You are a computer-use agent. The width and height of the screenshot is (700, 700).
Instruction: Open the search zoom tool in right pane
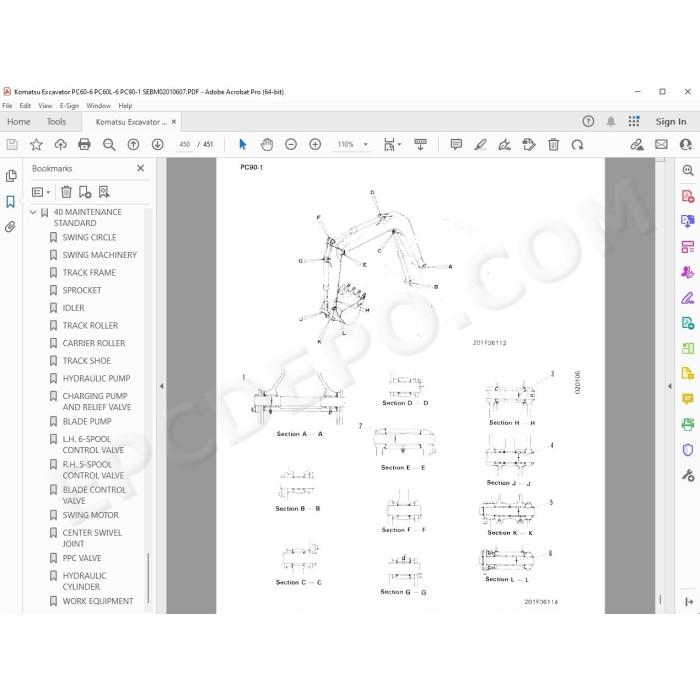[688, 170]
